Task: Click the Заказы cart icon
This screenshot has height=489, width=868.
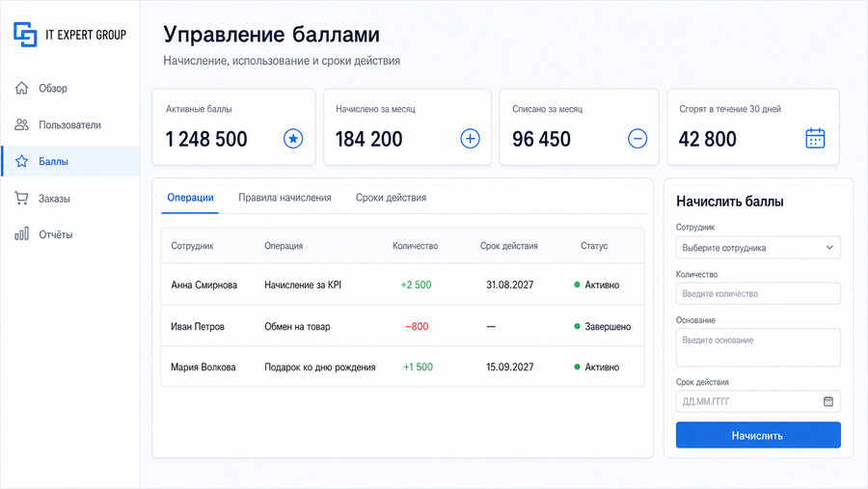Action: (x=21, y=198)
